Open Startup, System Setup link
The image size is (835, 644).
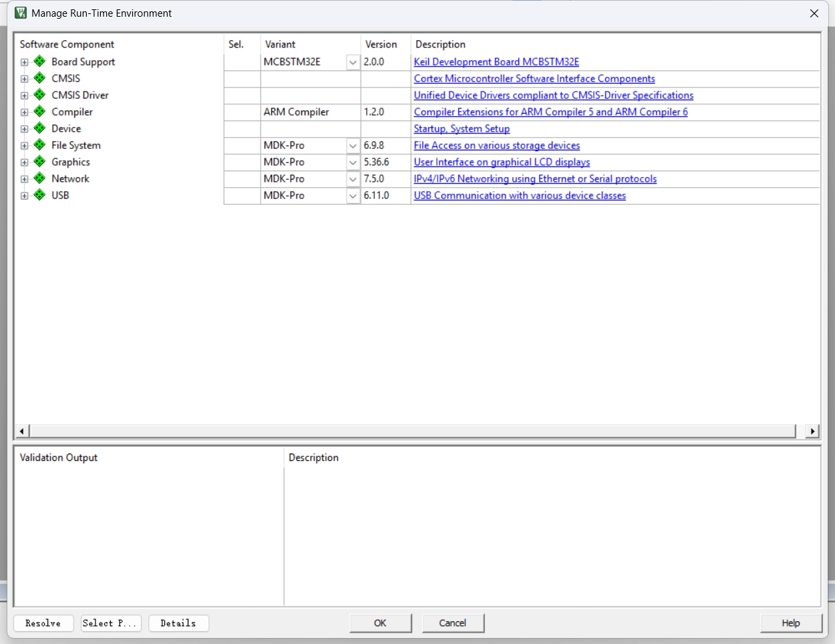462,128
